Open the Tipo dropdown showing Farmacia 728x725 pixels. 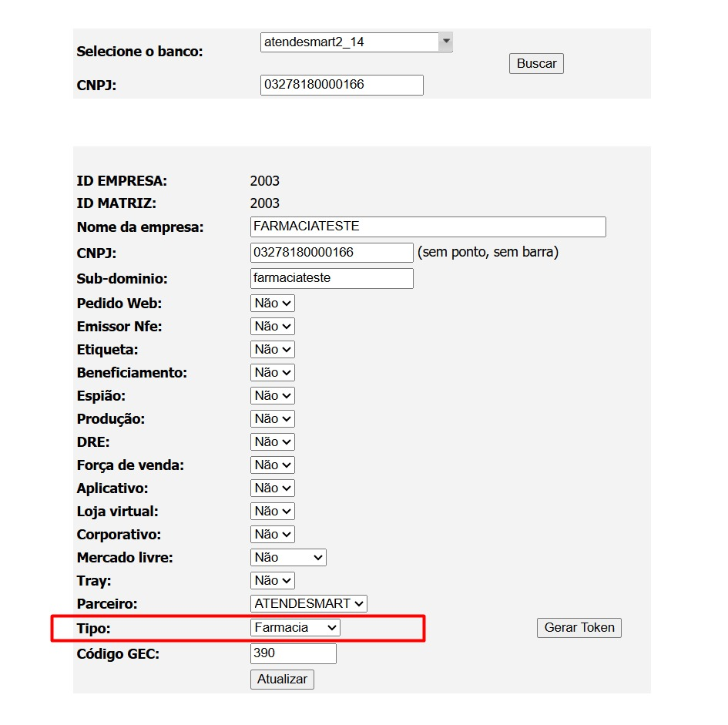(295, 627)
